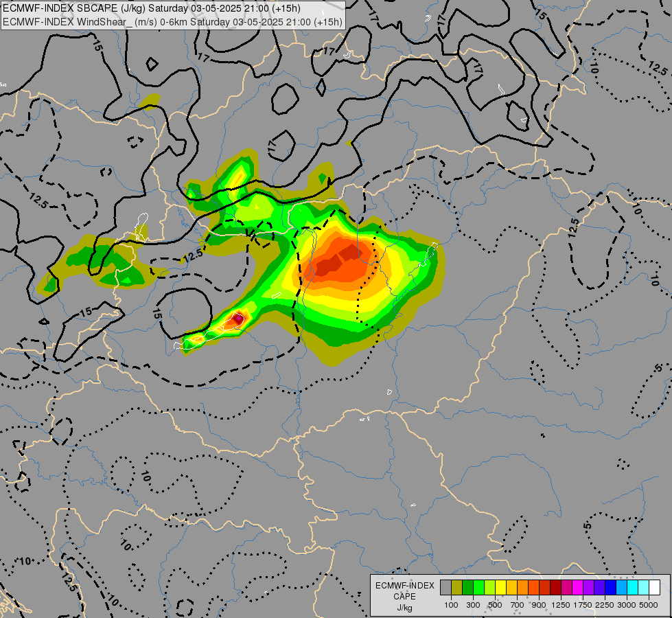The width and height of the screenshot is (672, 618).
Task: Choose the yellow-green legend swatch
Action: click(x=490, y=588)
